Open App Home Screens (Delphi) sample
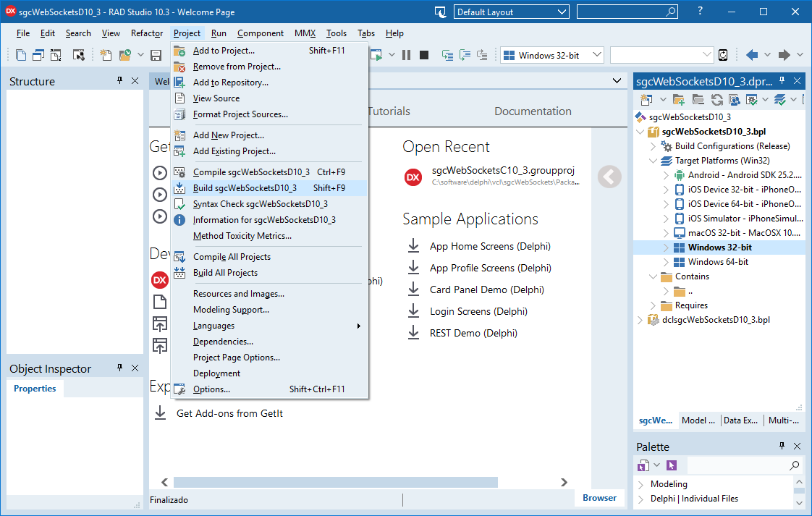The width and height of the screenshot is (812, 516). 490,246
